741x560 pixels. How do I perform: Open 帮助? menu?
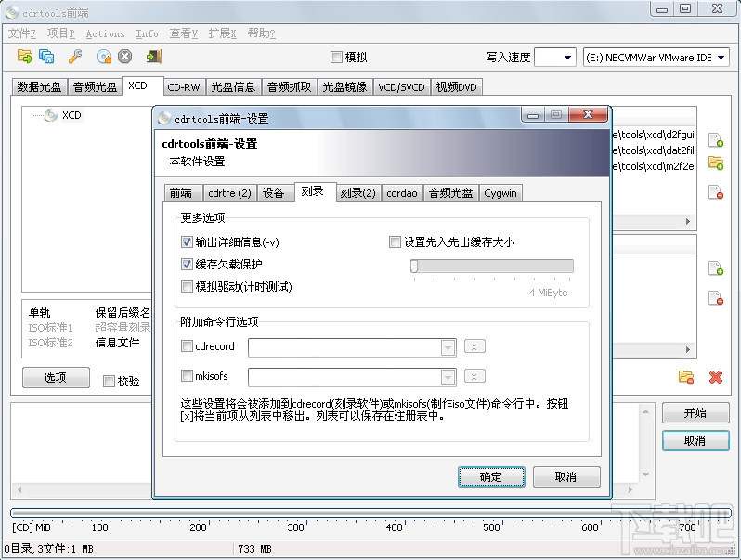[x=261, y=33]
